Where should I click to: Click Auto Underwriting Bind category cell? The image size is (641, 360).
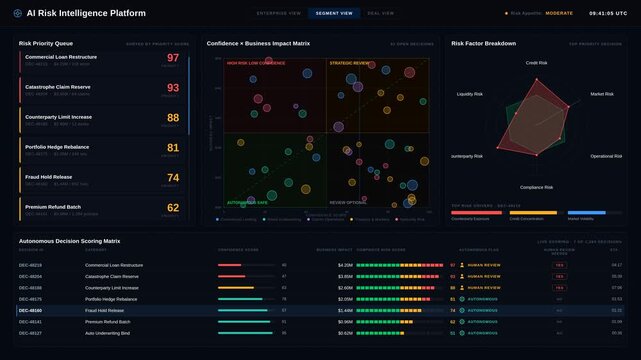pos(108,333)
